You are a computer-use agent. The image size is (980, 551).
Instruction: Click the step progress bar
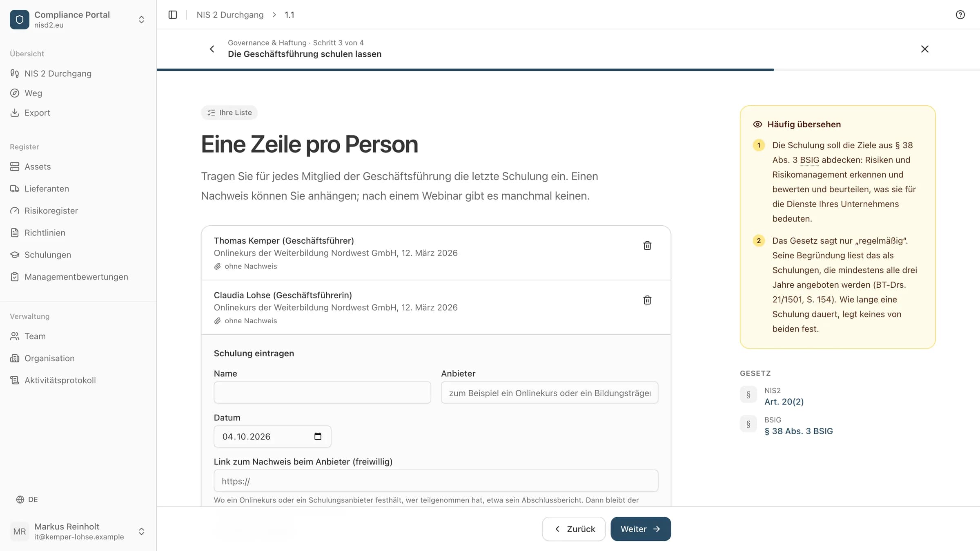click(x=568, y=70)
